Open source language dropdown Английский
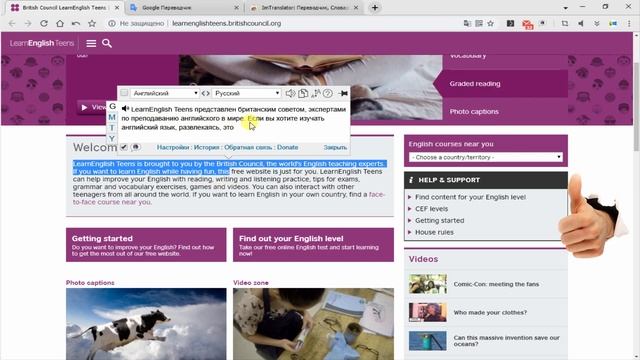Image resolution: width=640 pixels, height=360 pixels. pyautogui.click(x=164, y=93)
